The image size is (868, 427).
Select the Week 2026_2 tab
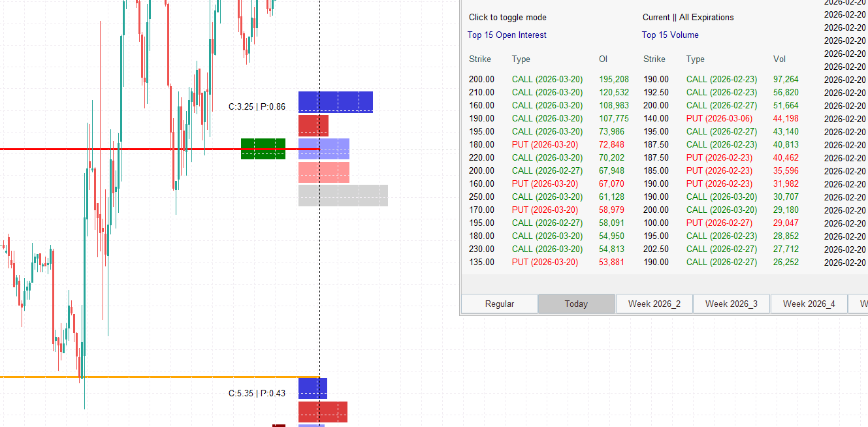click(654, 304)
